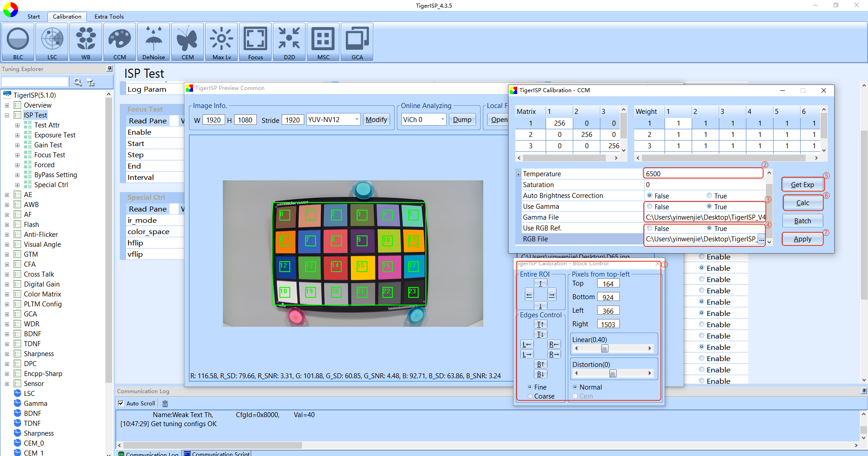Open the LSC calibration tool

(52, 42)
